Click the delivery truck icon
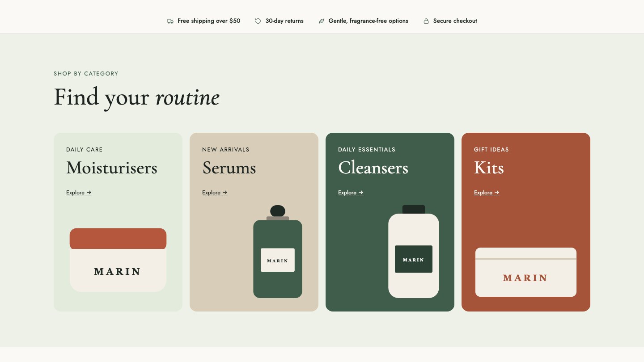The width and height of the screenshot is (644, 362). (x=170, y=21)
